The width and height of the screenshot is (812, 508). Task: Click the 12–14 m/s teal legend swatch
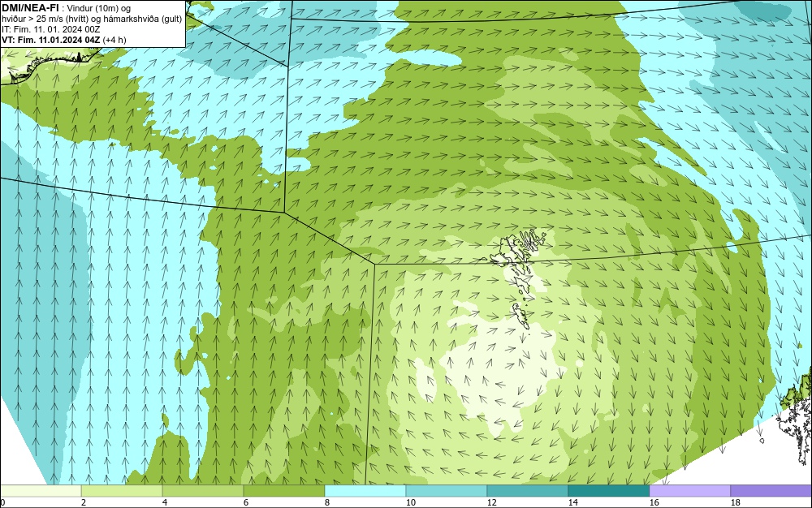pyautogui.click(x=527, y=490)
